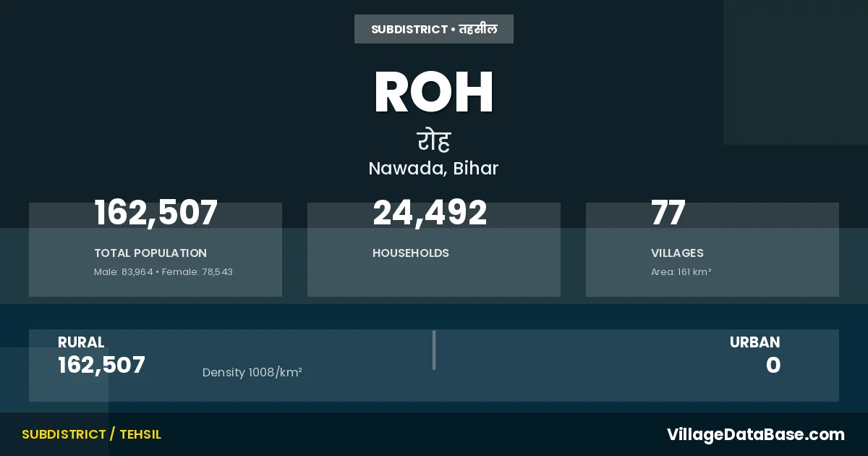Click the SUBDISTRICT • तहसील badge at top

tap(434, 29)
